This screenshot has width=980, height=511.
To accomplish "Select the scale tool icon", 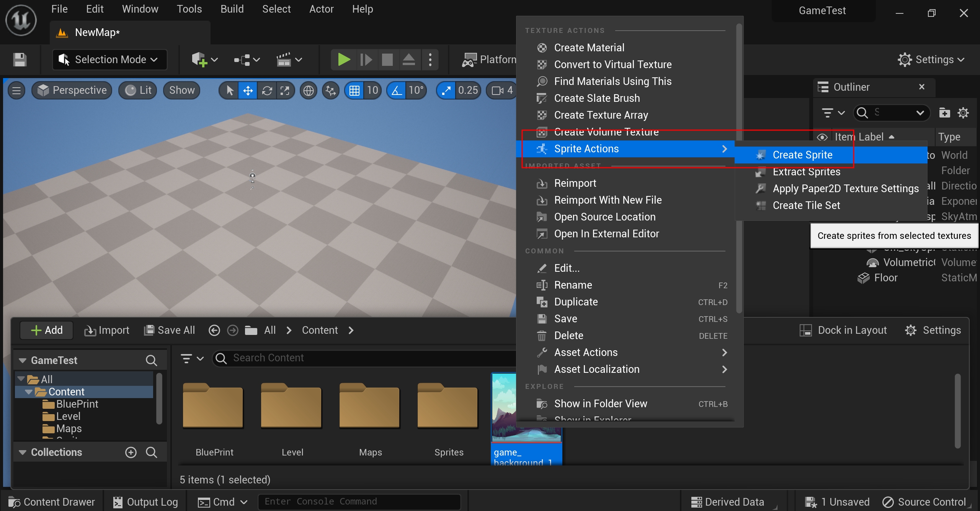I will point(285,90).
